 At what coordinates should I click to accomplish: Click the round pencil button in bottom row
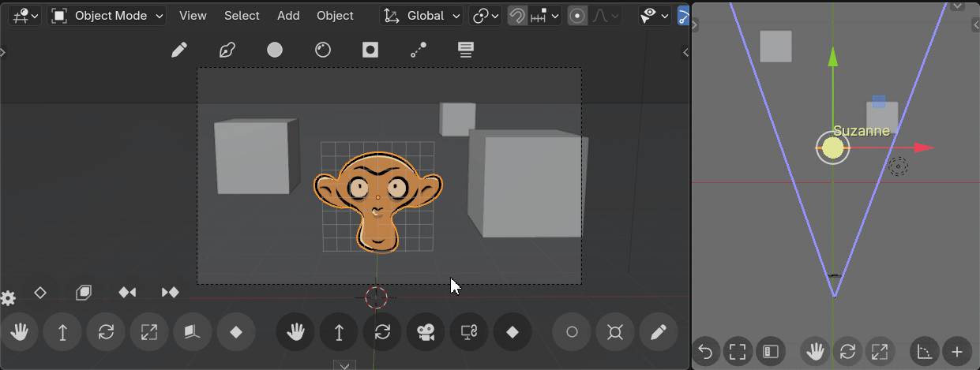tap(659, 332)
